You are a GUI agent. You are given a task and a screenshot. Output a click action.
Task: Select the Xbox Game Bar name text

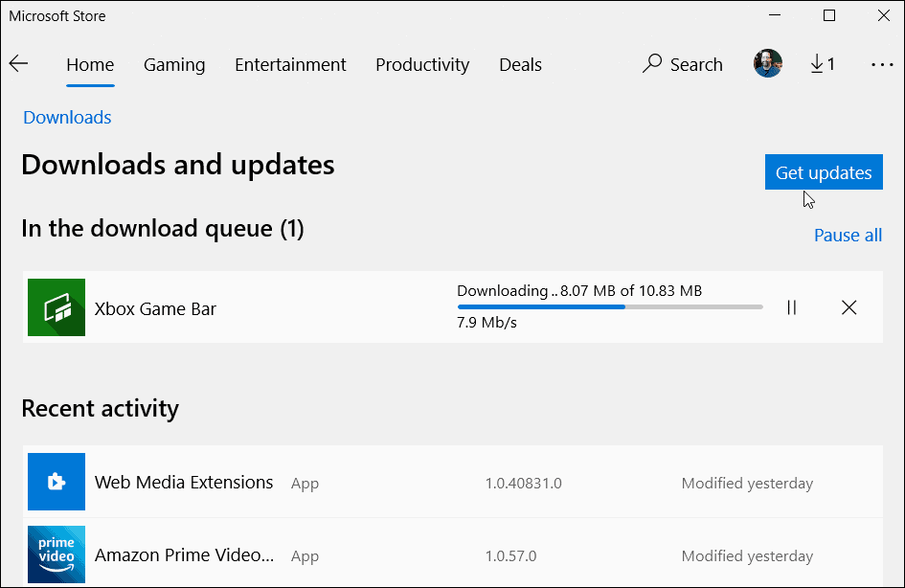(155, 308)
